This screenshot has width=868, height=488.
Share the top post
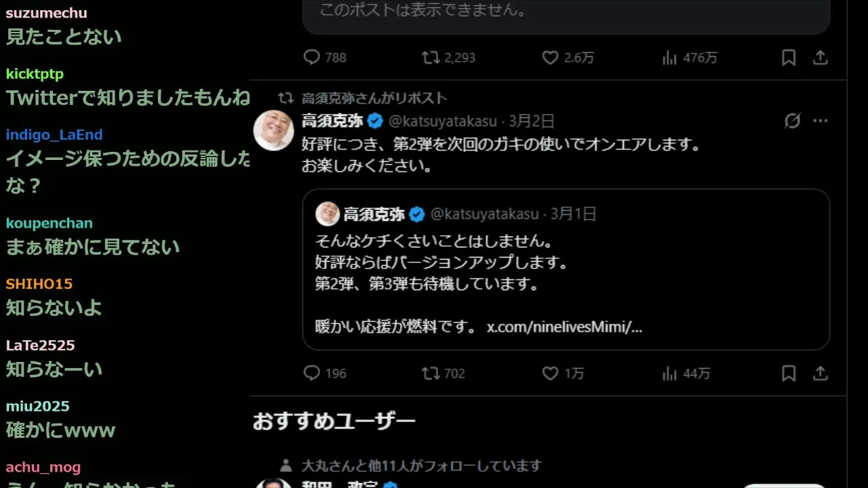[x=821, y=58]
